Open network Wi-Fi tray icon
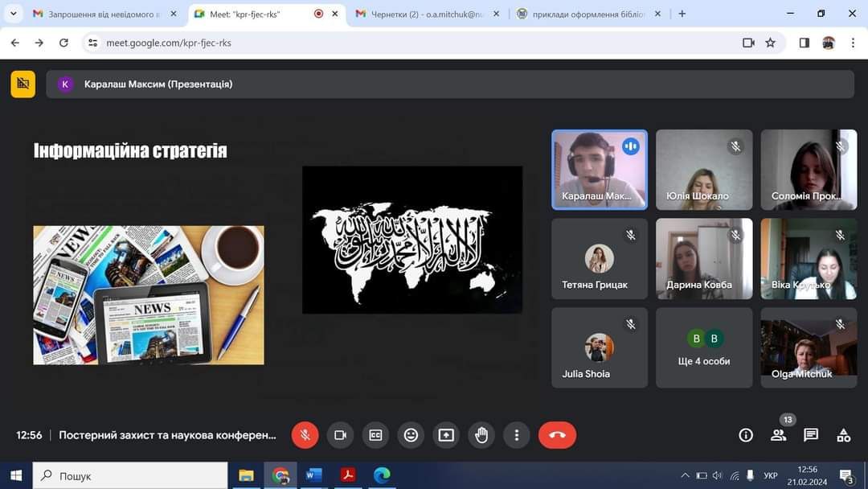Viewport: 868px width, 489px height. tap(735, 475)
